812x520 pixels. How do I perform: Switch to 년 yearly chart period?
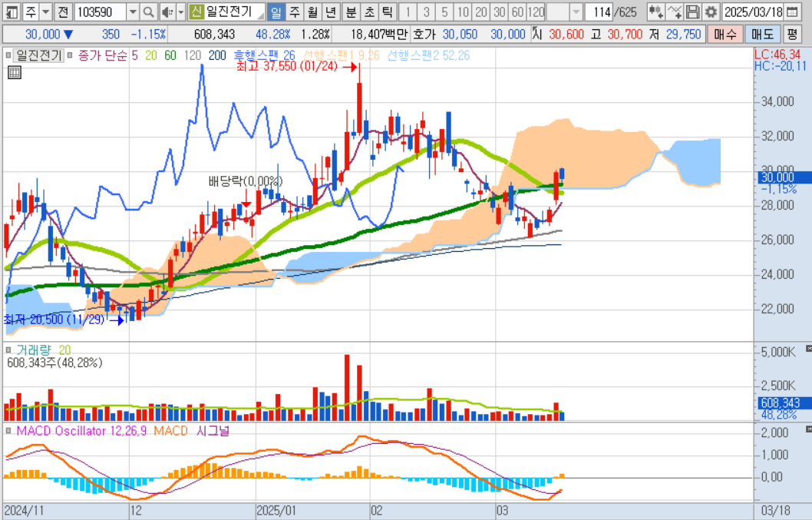pyautogui.click(x=330, y=12)
